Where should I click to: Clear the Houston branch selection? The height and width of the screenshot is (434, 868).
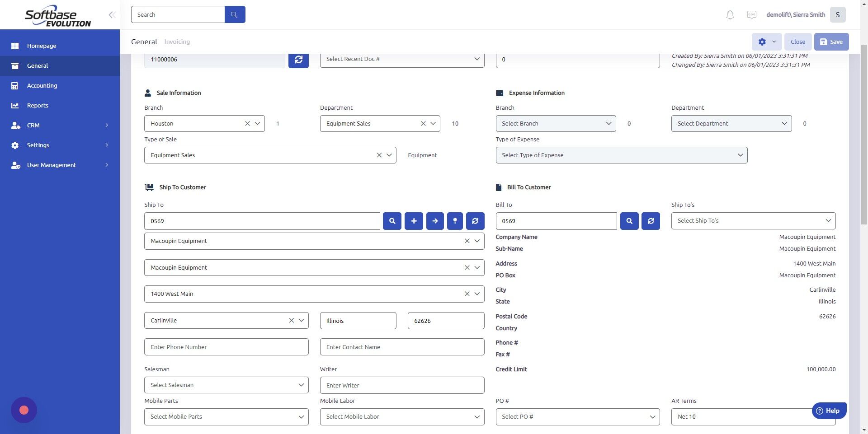[247, 123]
